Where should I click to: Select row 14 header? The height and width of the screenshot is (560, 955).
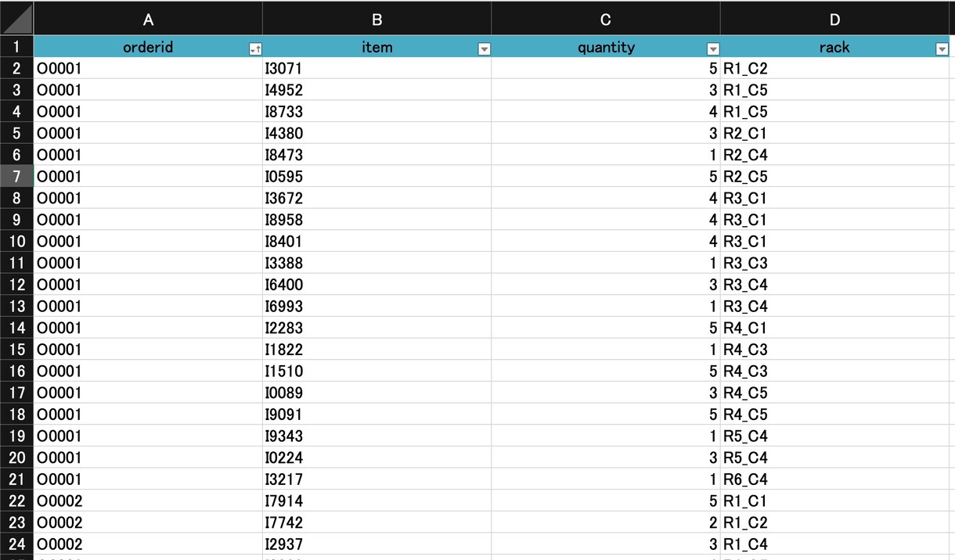[x=16, y=328]
